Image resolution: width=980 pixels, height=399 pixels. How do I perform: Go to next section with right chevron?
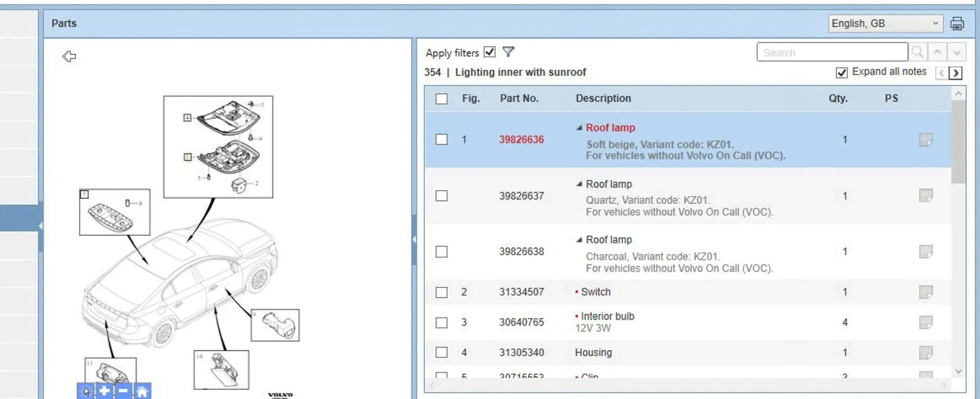[x=956, y=73]
